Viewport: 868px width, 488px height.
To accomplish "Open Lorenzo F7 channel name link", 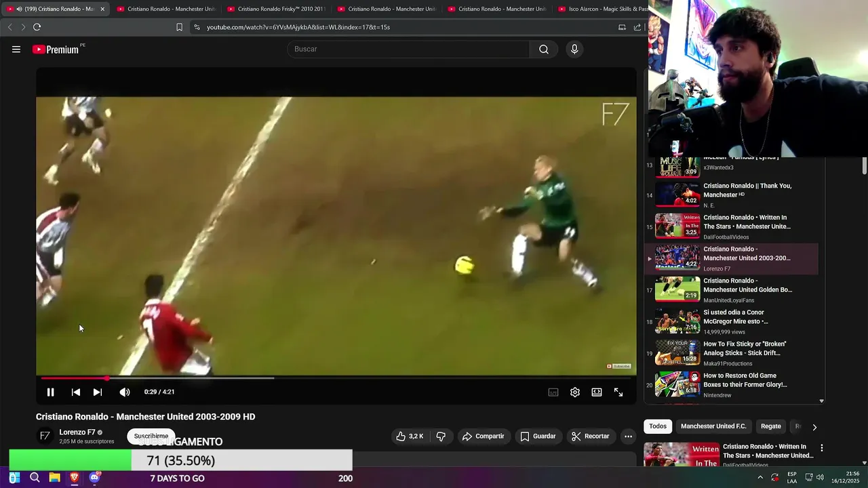I will tap(77, 432).
